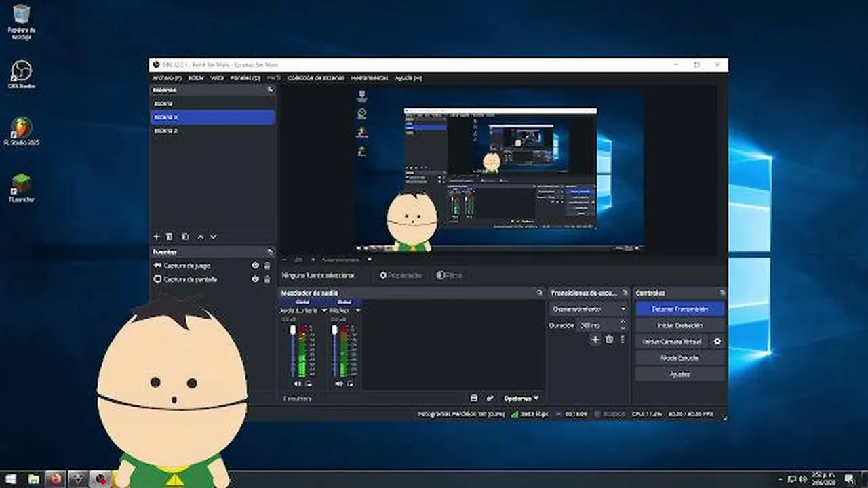This screenshot has width=868, height=488.
Task: Open FL Studio 2025 desktop shortcut
Action: click(x=22, y=131)
